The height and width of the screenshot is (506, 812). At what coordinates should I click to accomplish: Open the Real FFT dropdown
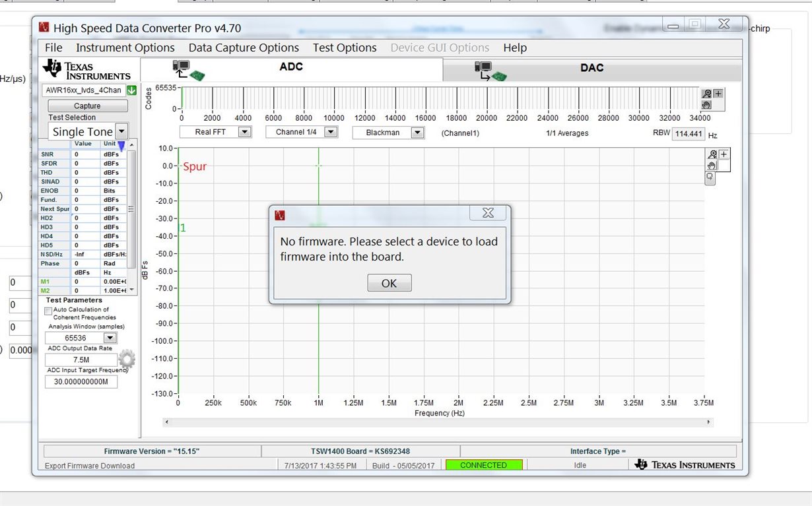[x=244, y=132]
